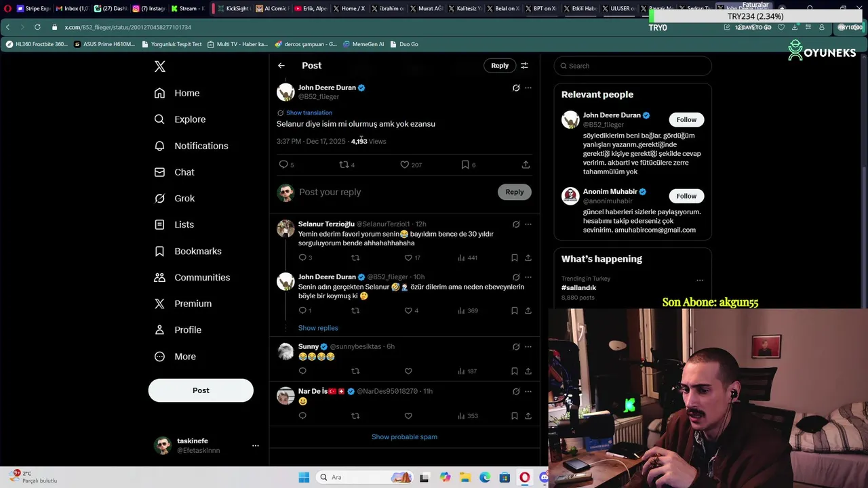Image resolution: width=868 pixels, height=488 pixels.
Task: Share the main post
Action: [526, 165]
